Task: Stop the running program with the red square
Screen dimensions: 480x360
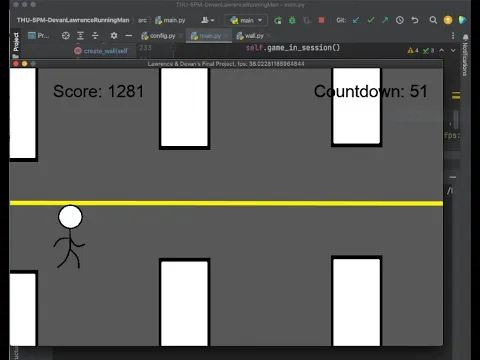Action: [x=321, y=20]
